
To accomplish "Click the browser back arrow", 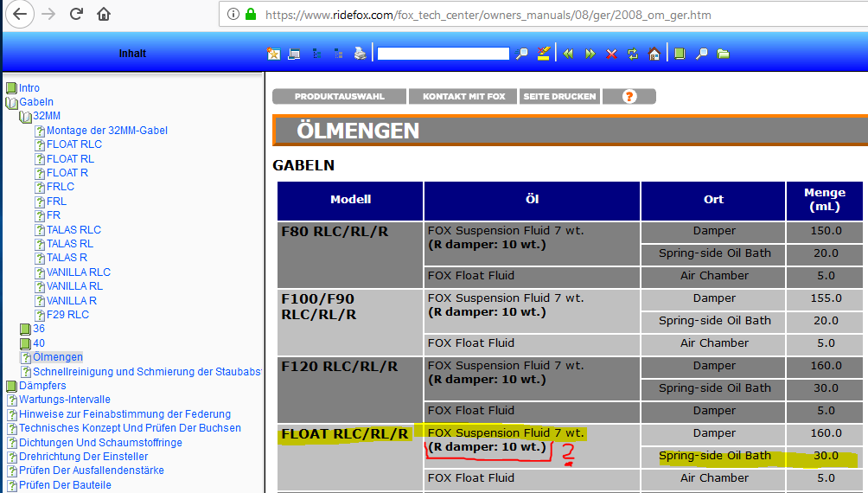I will tap(20, 15).
